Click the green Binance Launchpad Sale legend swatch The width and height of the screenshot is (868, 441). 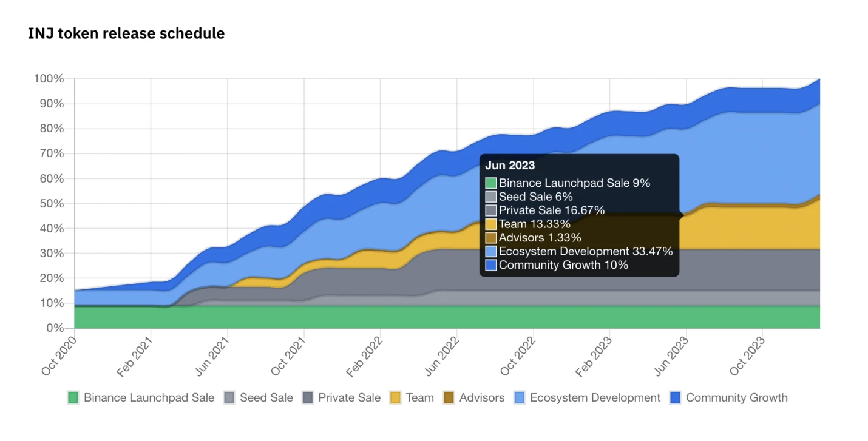tap(73, 398)
